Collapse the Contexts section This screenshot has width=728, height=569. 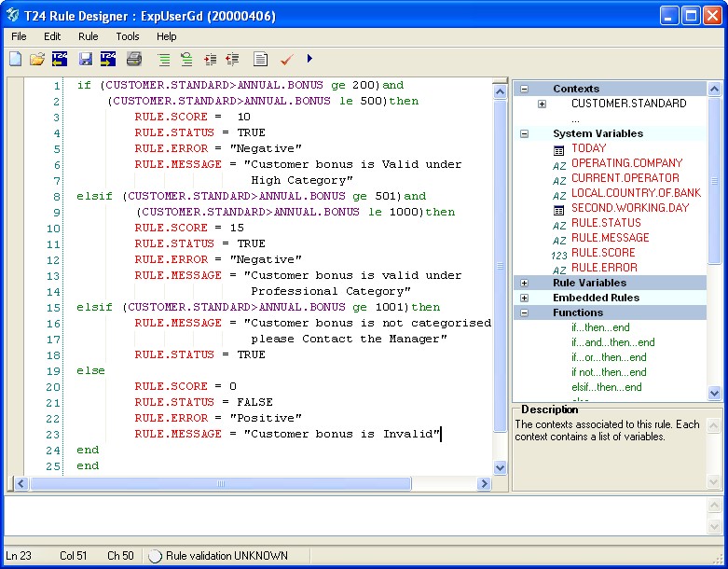[524, 89]
